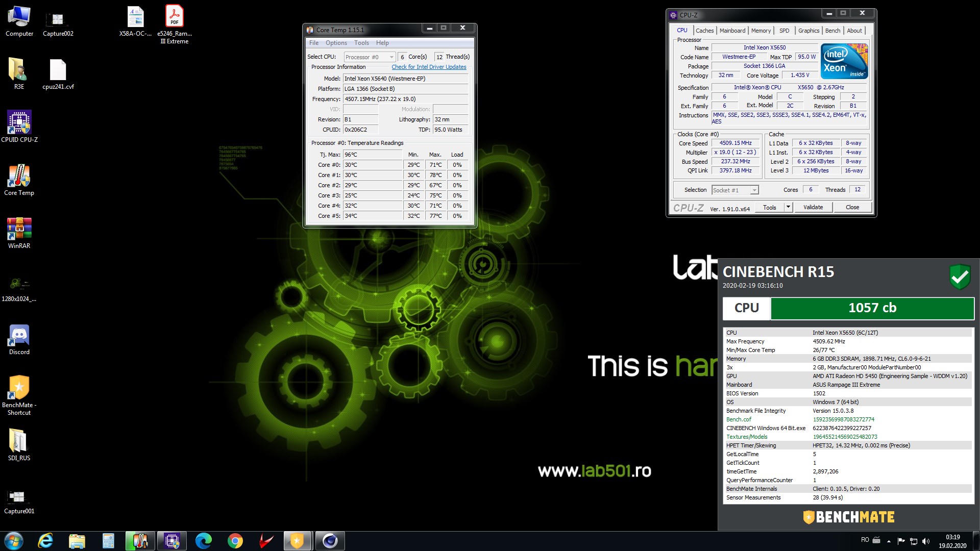Click the CPU-Z Tools button

tap(770, 207)
